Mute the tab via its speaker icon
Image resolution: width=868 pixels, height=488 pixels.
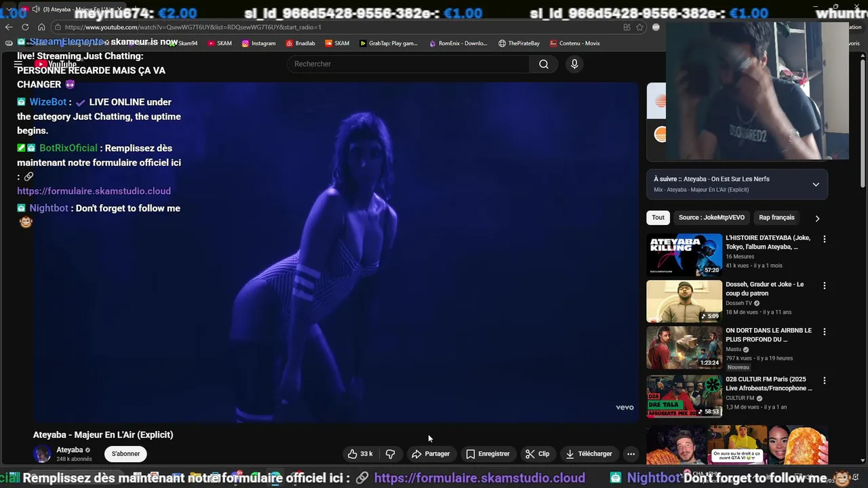point(35,9)
